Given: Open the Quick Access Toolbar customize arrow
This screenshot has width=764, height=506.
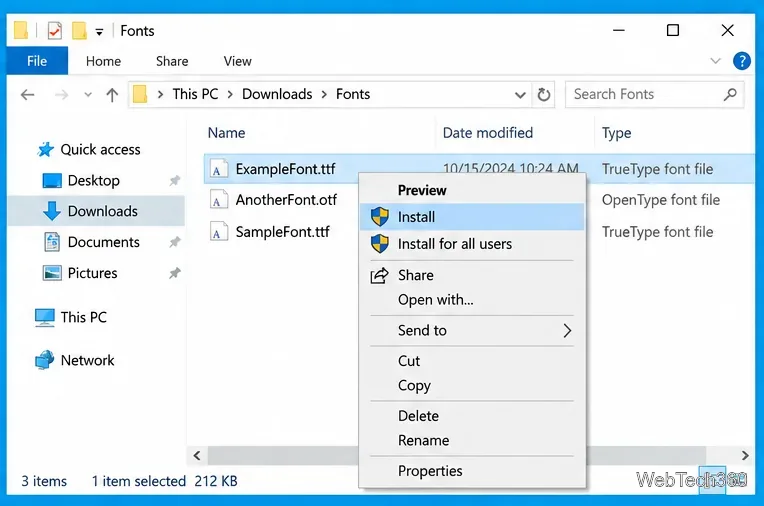Looking at the screenshot, I should pos(99,32).
